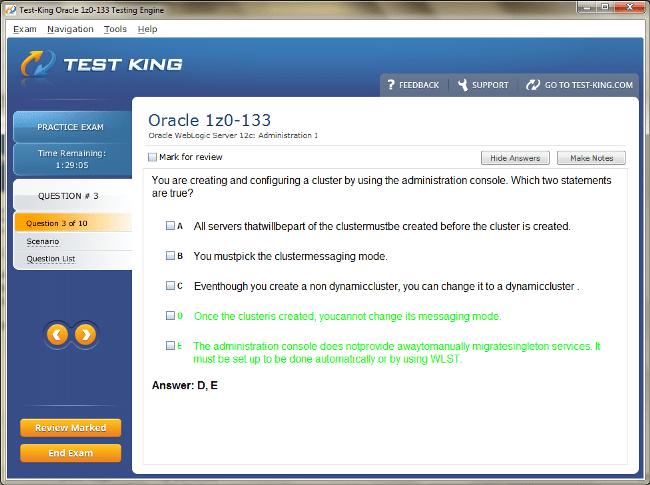
Task: Click the Go to Test-King.com arrows icon
Action: [x=533, y=85]
